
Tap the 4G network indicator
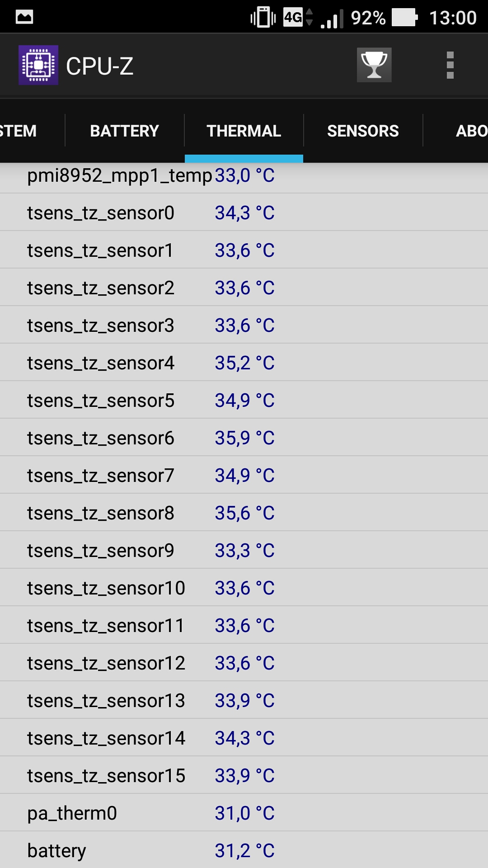pyautogui.click(x=298, y=18)
